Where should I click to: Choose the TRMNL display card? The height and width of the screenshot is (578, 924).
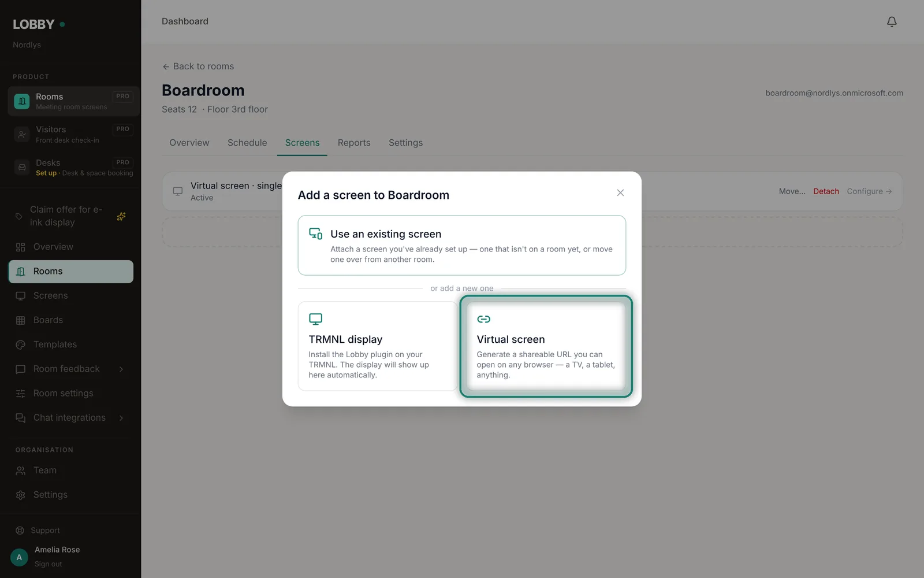(378, 346)
